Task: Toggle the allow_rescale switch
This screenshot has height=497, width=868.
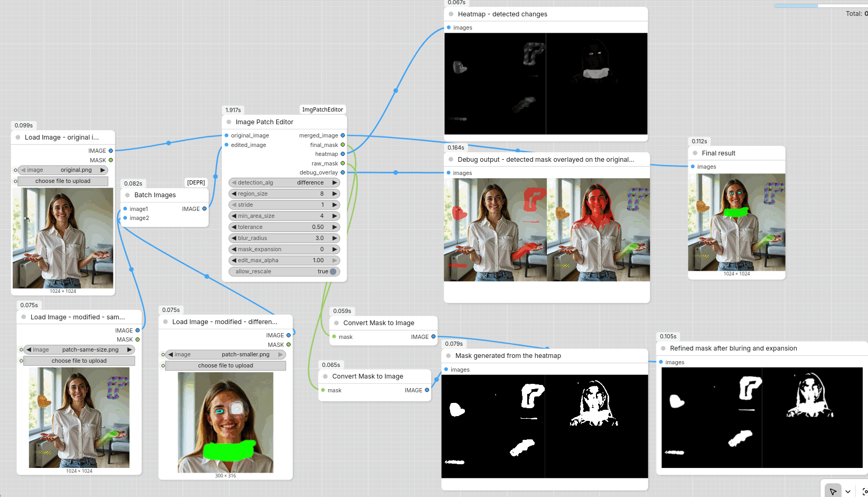Action: click(x=333, y=272)
